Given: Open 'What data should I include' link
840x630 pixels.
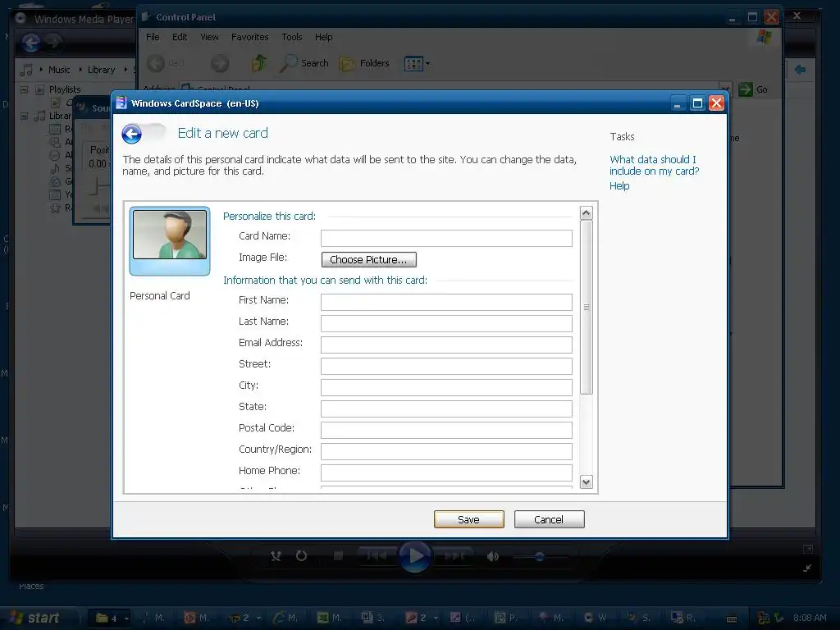Looking at the screenshot, I should 654,165.
